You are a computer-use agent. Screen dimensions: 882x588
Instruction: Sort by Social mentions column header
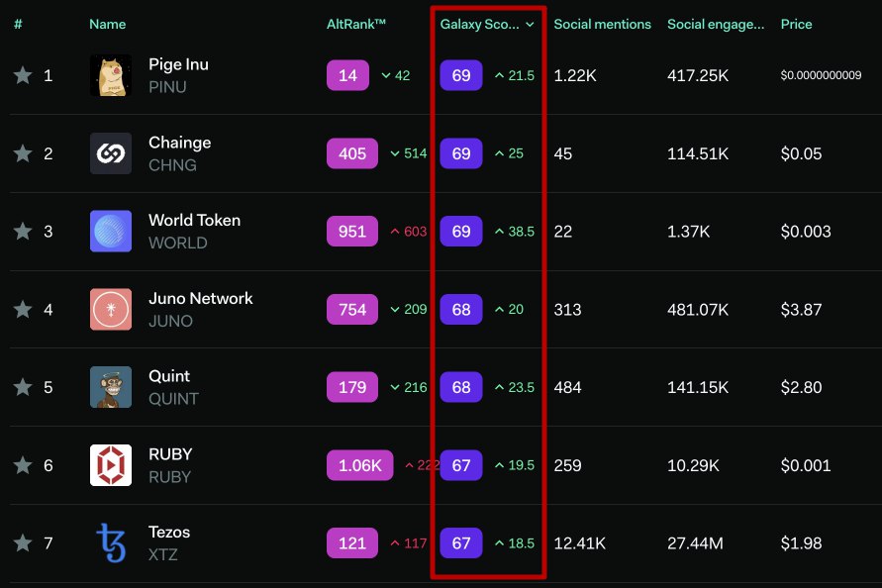(602, 24)
